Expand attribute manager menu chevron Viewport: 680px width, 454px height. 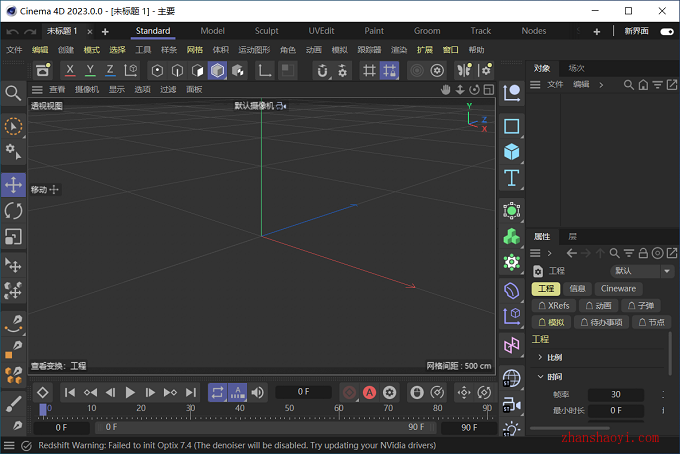(x=549, y=253)
